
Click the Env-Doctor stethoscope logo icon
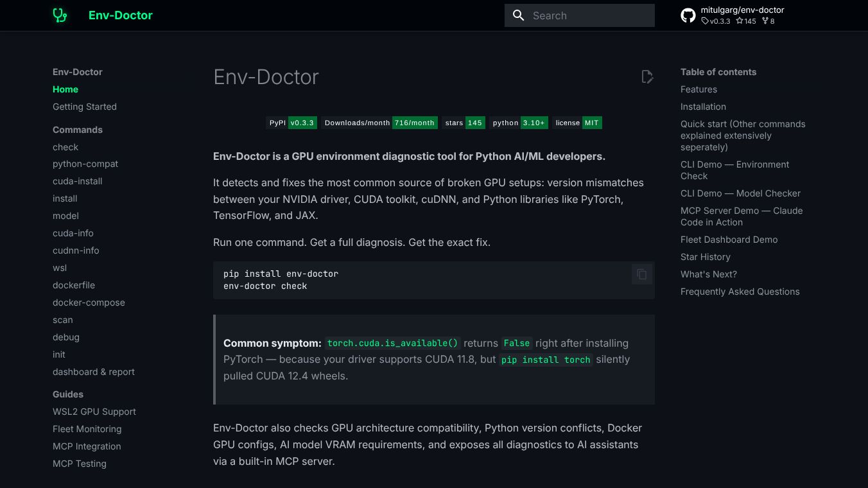tap(60, 15)
